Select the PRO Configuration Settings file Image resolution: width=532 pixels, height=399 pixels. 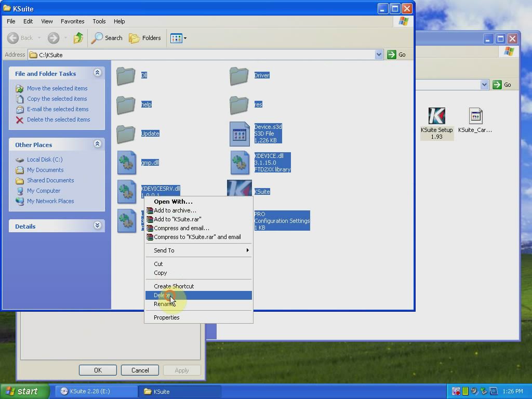[282, 221]
